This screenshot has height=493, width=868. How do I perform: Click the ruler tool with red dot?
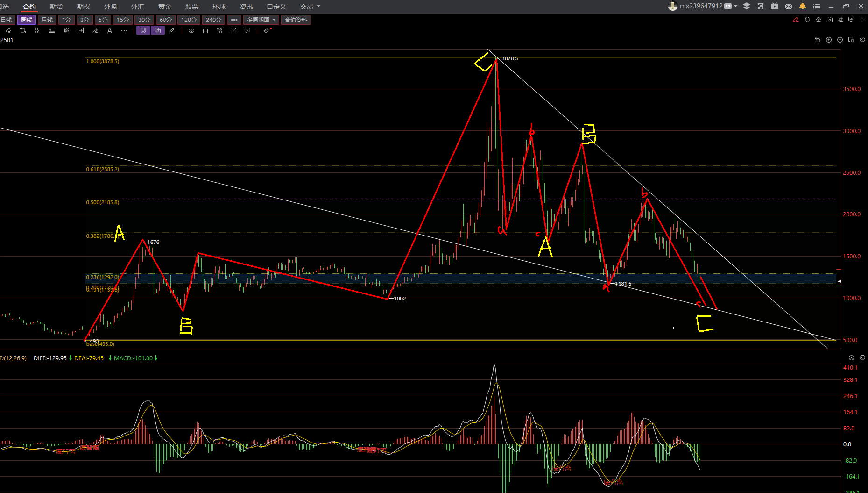pos(268,30)
